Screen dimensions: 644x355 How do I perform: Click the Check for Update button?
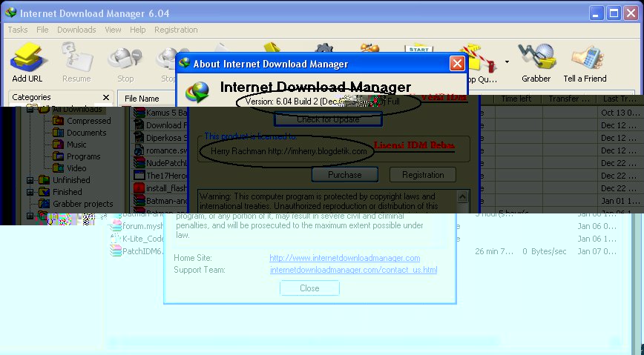point(328,119)
